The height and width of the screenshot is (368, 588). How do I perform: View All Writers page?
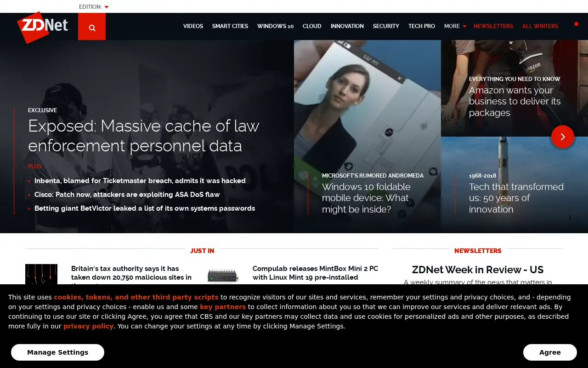[540, 26]
